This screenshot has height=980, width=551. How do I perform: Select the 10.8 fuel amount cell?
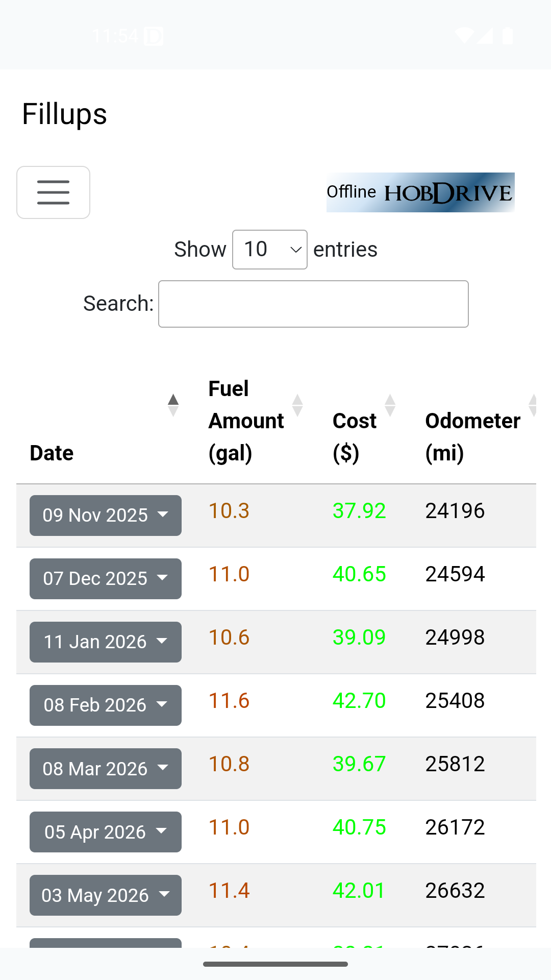click(229, 764)
